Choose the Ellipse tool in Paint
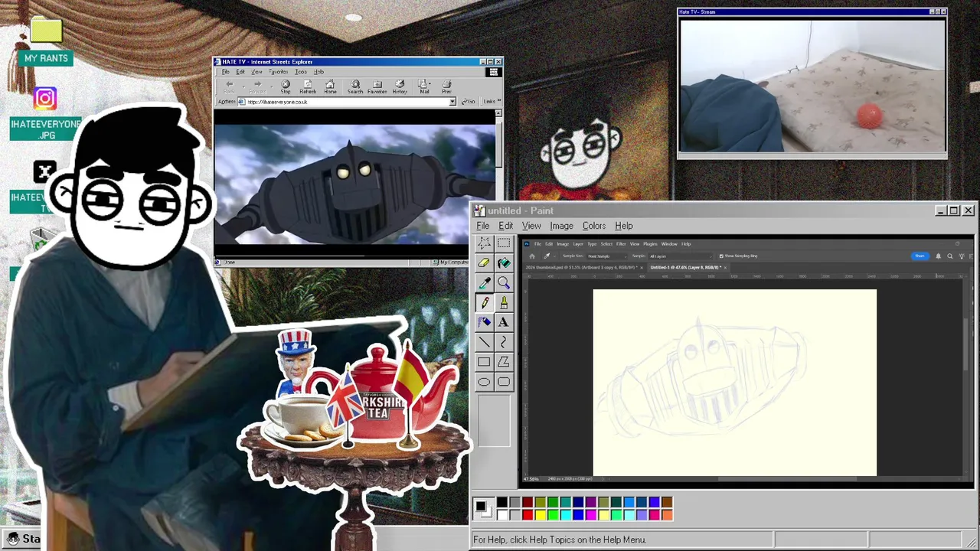980x551 pixels. (x=484, y=382)
